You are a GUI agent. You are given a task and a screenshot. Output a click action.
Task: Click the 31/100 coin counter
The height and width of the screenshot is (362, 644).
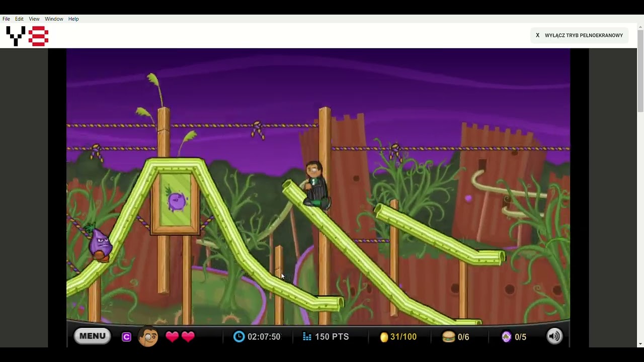tap(404, 337)
